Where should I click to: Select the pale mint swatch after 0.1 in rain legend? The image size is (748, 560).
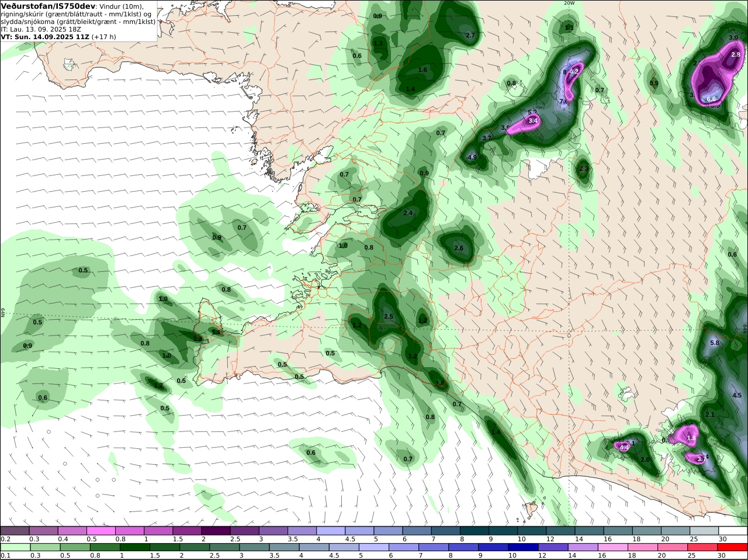[15, 548]
